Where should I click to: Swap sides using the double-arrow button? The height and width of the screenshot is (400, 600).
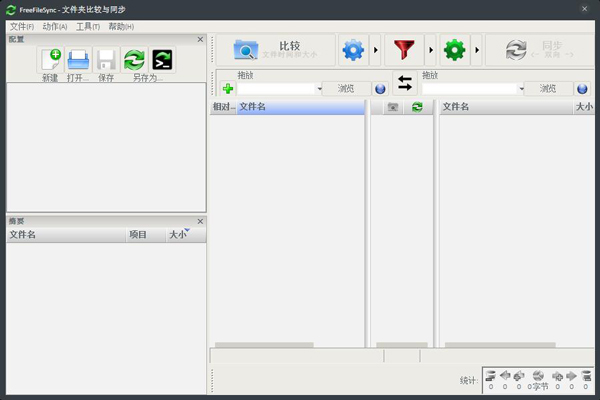coord(404,83)
